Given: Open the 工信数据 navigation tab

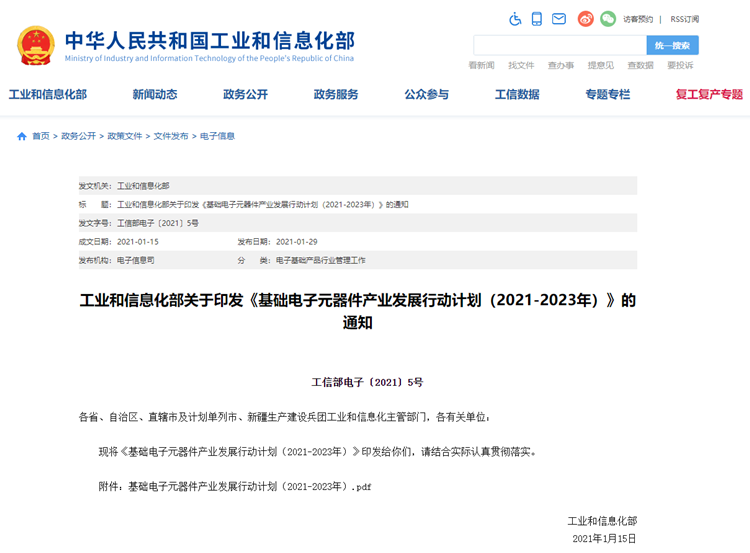Looking at the screenshot, I should (517, 95).
